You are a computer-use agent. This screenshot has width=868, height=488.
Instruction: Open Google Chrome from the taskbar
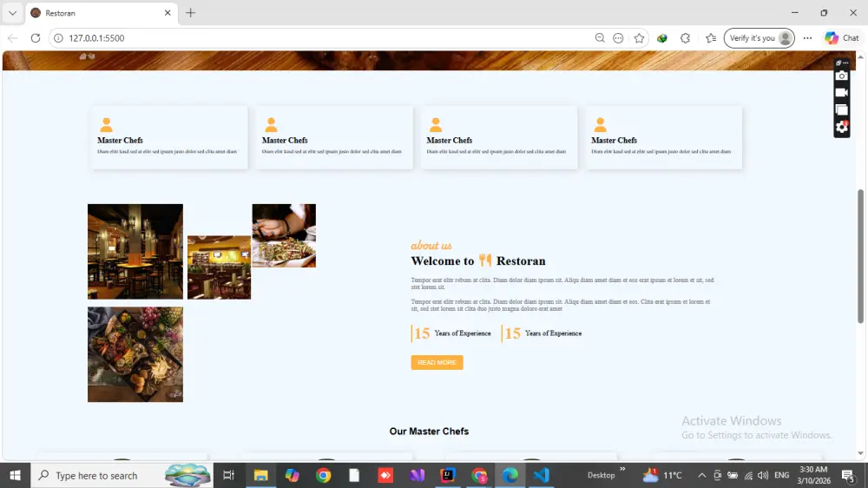point(323,475)
